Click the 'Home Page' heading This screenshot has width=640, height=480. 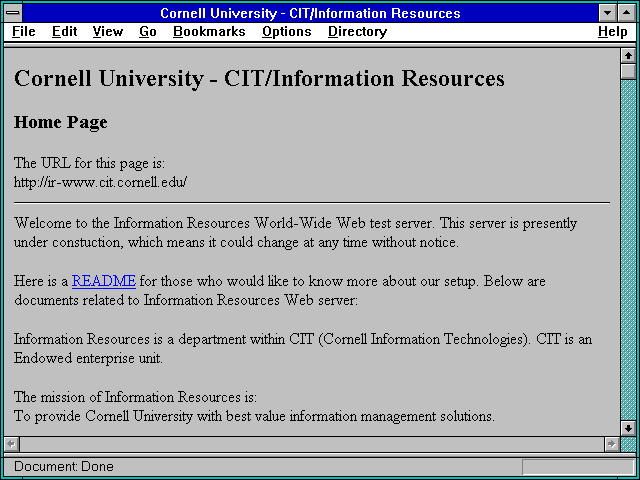click(x=61, y=122)
